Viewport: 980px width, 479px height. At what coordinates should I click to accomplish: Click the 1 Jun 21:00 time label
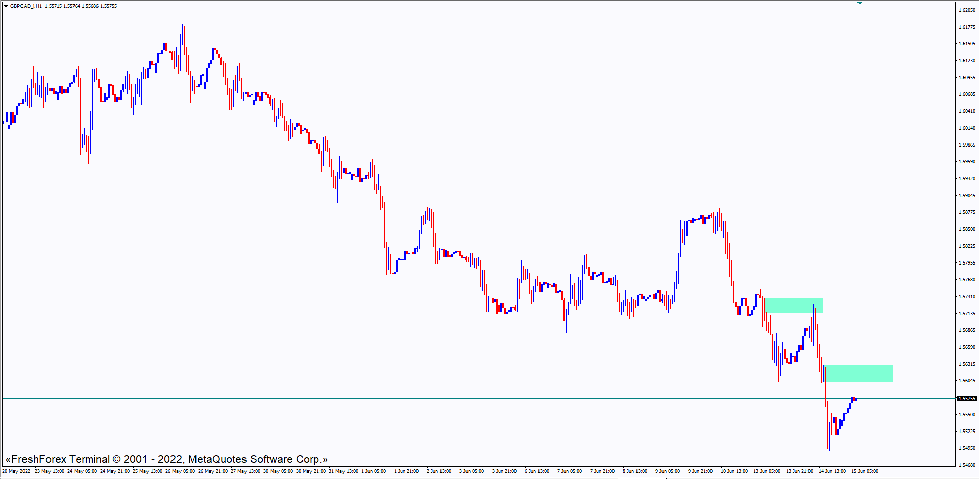click(406, 471)
